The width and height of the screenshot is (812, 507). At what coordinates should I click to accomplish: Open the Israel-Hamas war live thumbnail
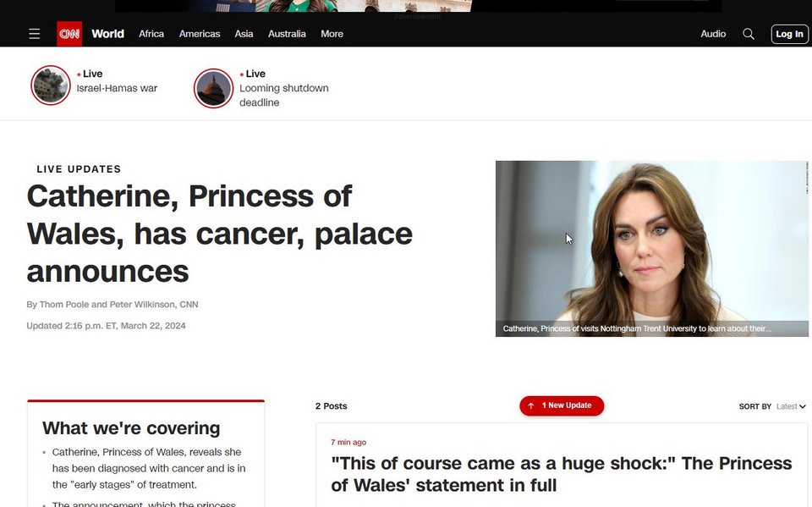(x=50, y=85)
